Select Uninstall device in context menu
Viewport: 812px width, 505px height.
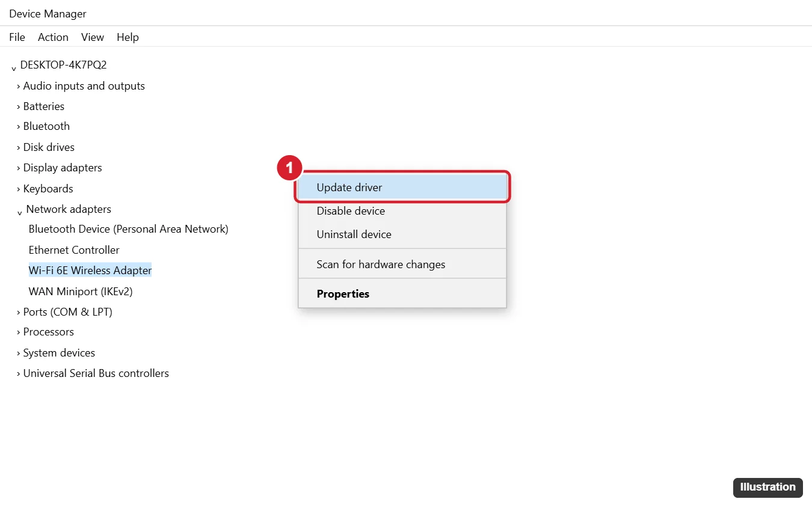pyautogui.click(x=402, y=234)
